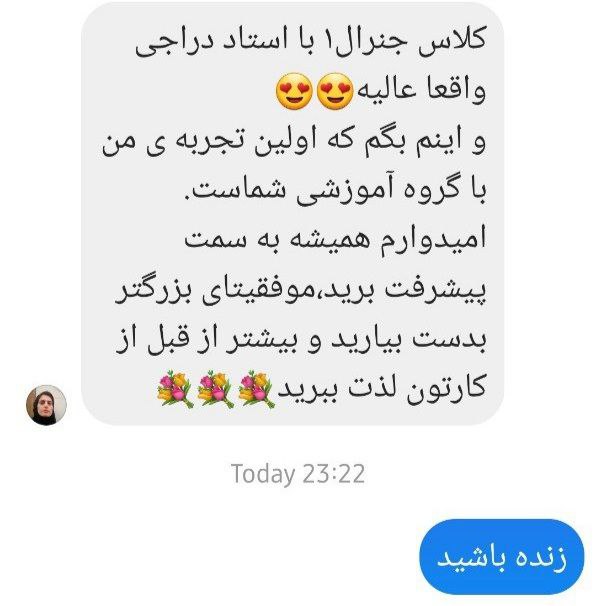The height and width of the screenshot is (606, 596).
Task: Click the words کارتون لذت ببرید
Action: (382, 388)
